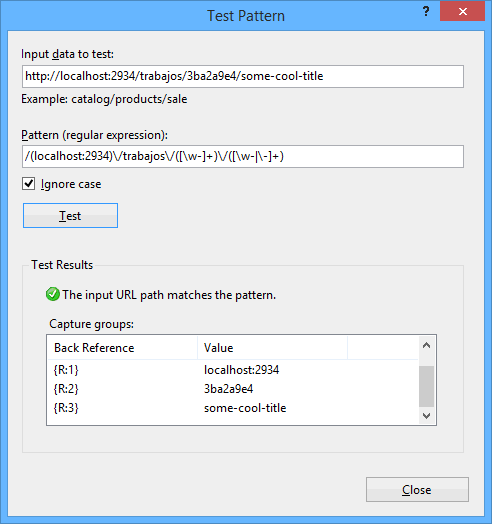Click the Ignore case label
This screenshot has width=493, height=524.
point(71,184)
